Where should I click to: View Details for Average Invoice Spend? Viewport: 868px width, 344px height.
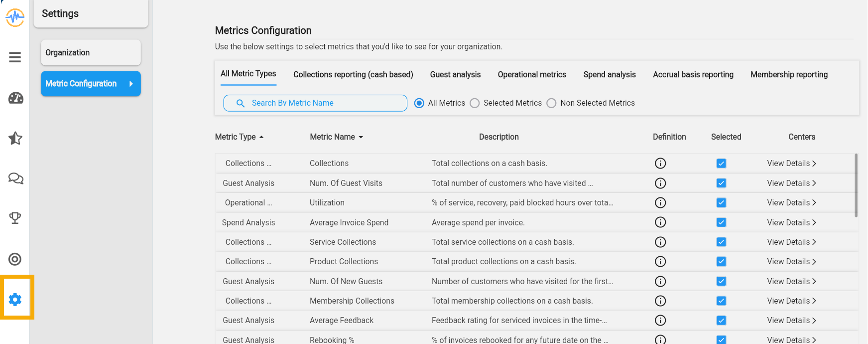(x=792, y=222)
